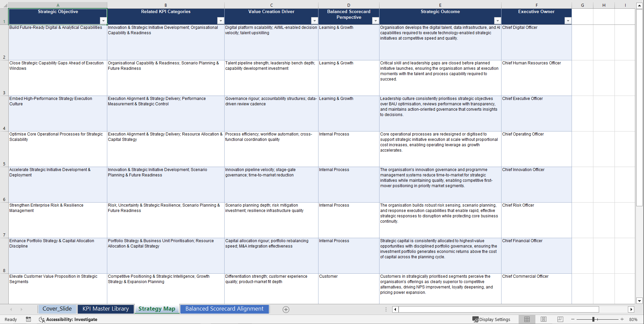Open the Value Creation Driver filter dropdown
This screenshot has height=324, width=644.
[314, 21]
